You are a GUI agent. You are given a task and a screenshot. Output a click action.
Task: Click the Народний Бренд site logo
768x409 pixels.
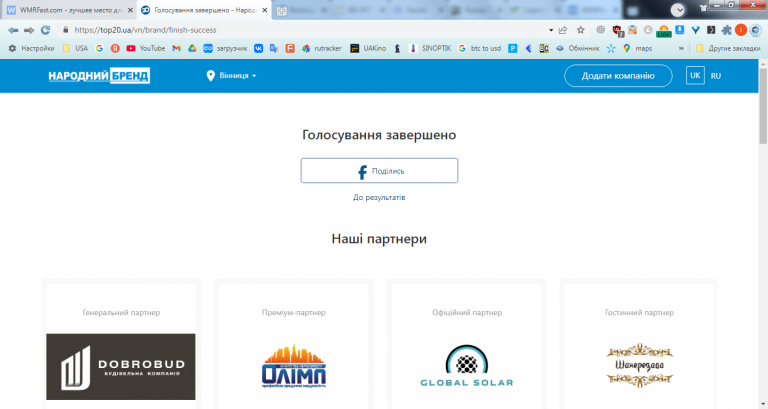[x=99, y=76]
